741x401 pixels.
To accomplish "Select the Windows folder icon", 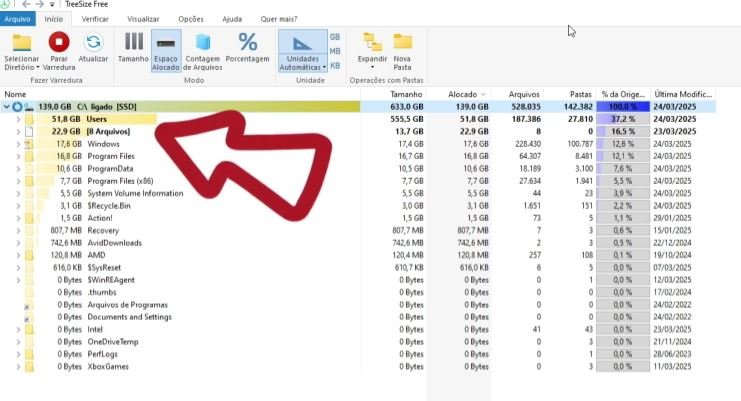I will tap(29, 144).
